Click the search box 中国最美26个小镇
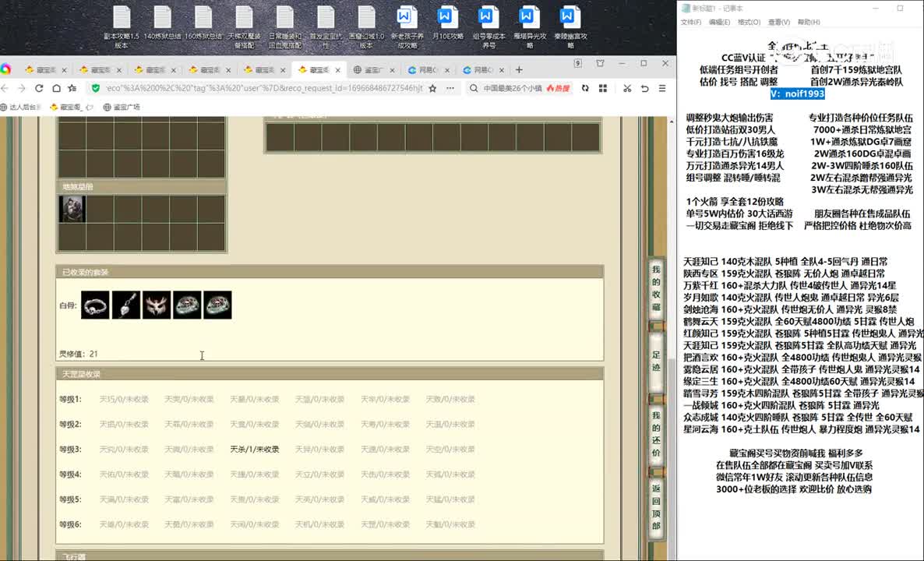Viewport: 924px width, 561px height. 513,88
